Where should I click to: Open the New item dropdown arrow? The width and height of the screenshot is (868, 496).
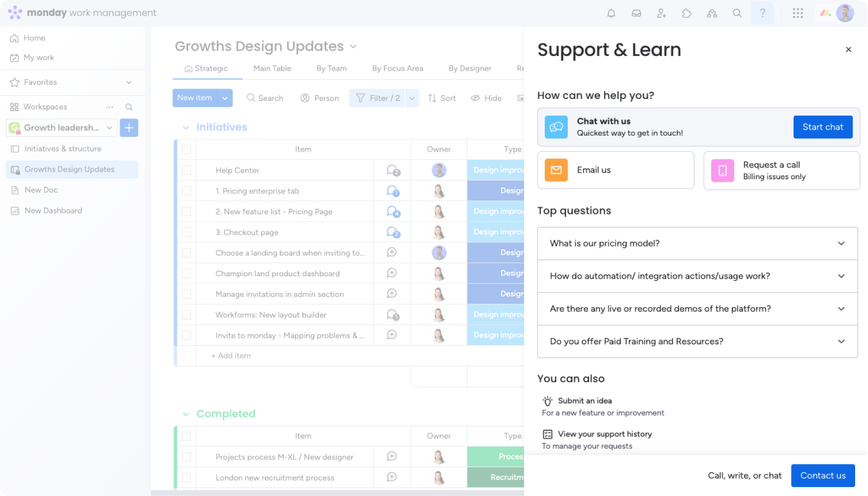[x=225, y=98]
